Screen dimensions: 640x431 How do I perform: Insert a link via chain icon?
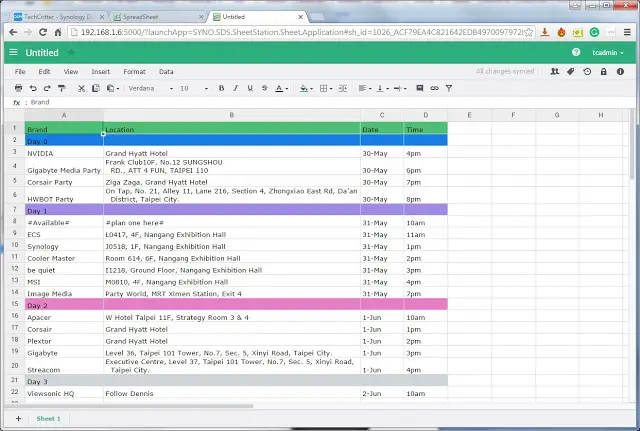coord(434,88)
